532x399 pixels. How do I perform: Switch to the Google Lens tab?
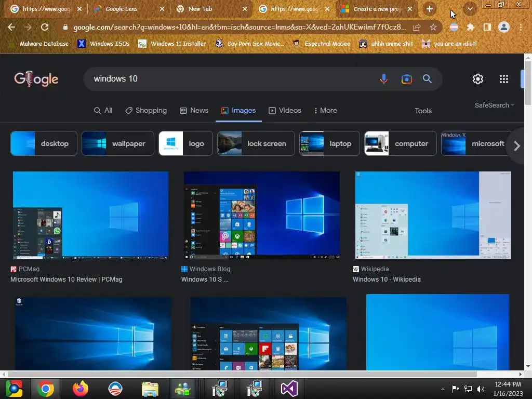pos(128,9)
